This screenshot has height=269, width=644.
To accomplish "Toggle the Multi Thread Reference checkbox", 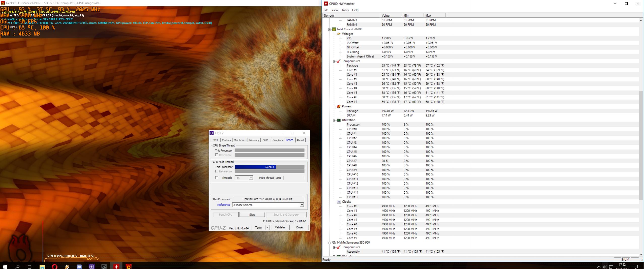I will click(x=216, y=171).
